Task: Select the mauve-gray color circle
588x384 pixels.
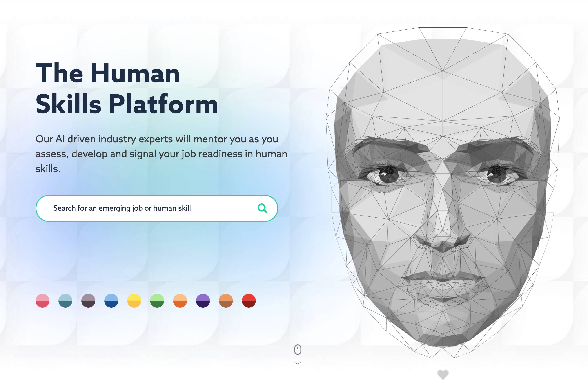Action: 88,301
